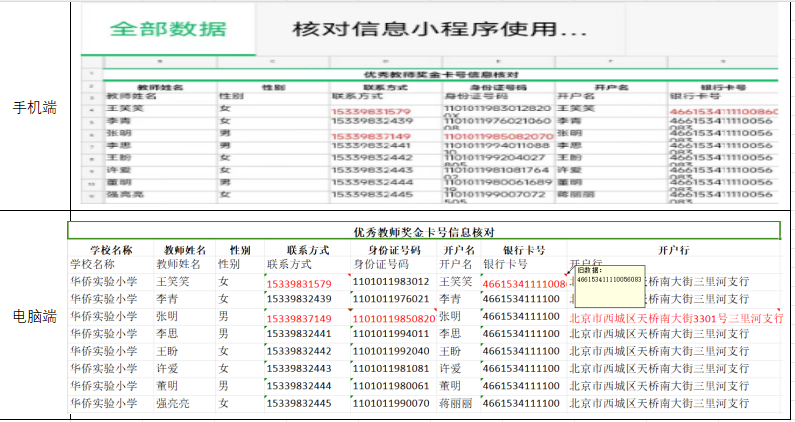This screenshot has width=795, height=422.
Task: Click ID cell 1101011990070 in 电脑端 table
Action: tap(391, 403)
